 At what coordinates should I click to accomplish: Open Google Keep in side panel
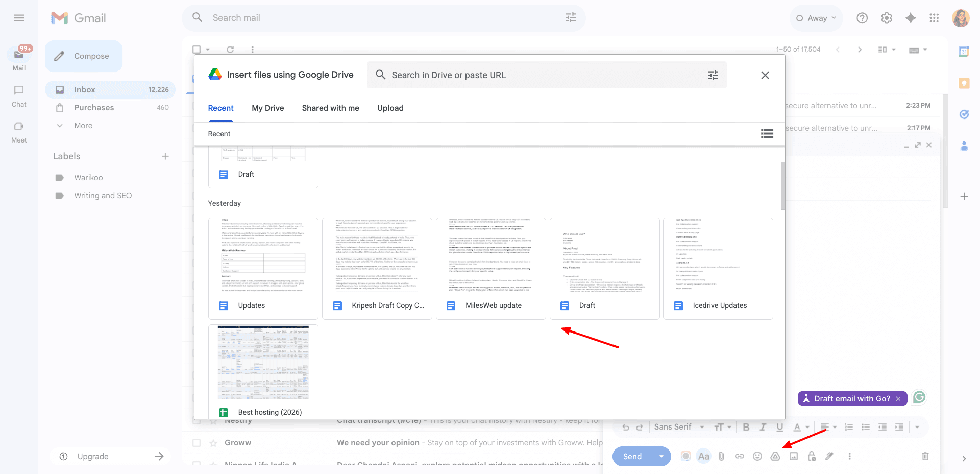964,83
